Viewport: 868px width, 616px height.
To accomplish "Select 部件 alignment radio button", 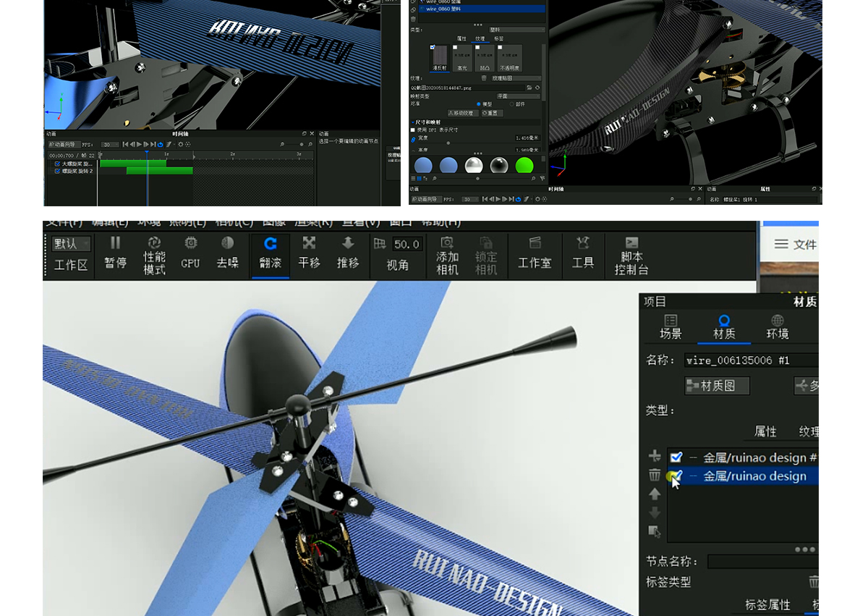I will [x=512, y=104].
